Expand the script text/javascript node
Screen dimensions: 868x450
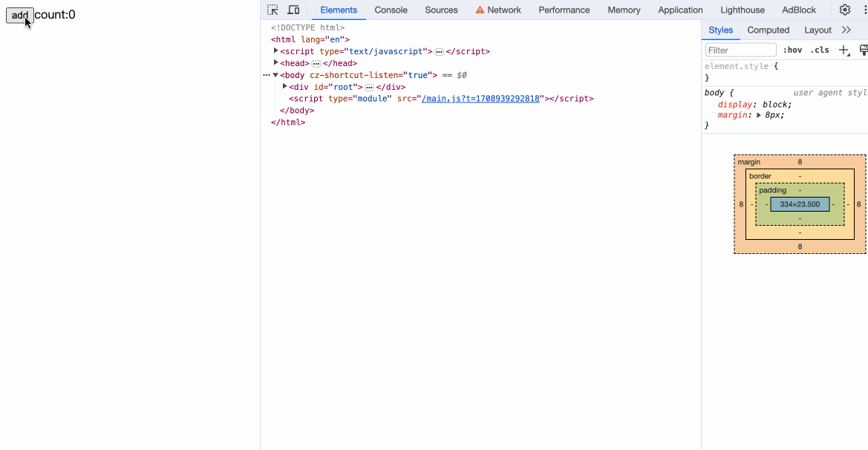[x=276, y=51]
